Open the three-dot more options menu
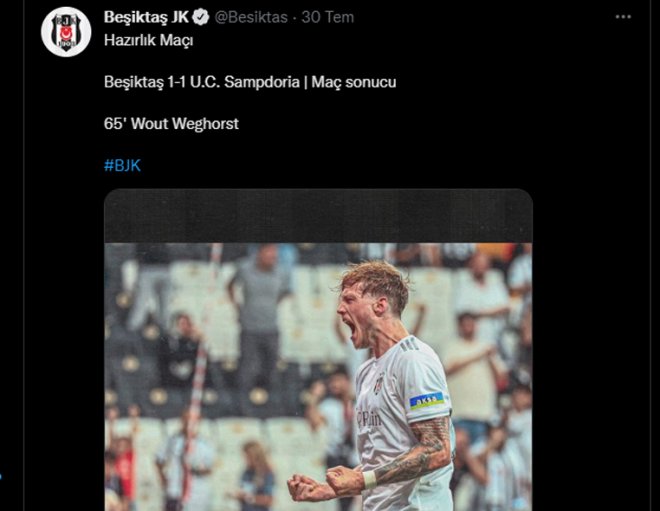The width and height of the screenshot is (660, 511). [623, 17]
